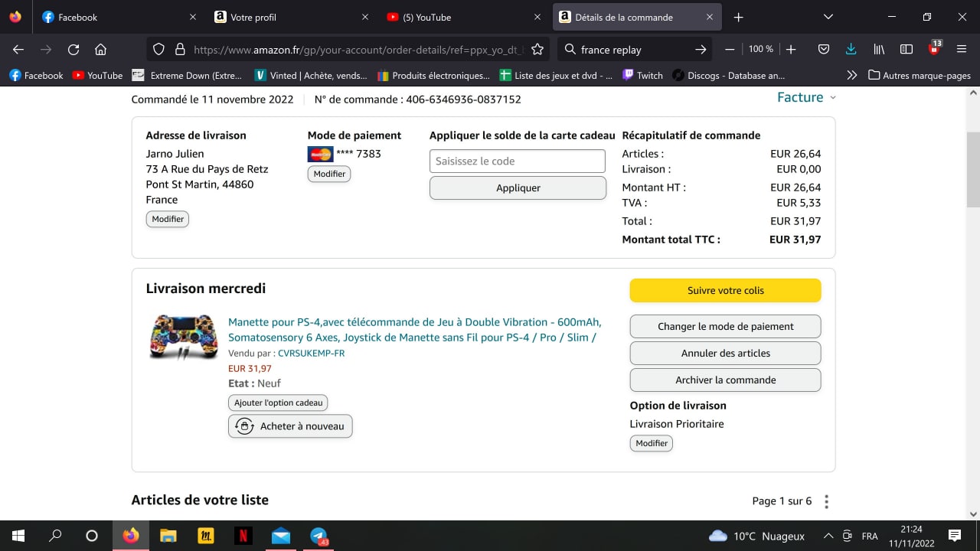This screenshot has height=551, width=980.
Task: Show more bookmarks with the overflow chevron
Action: coord(851,76)
